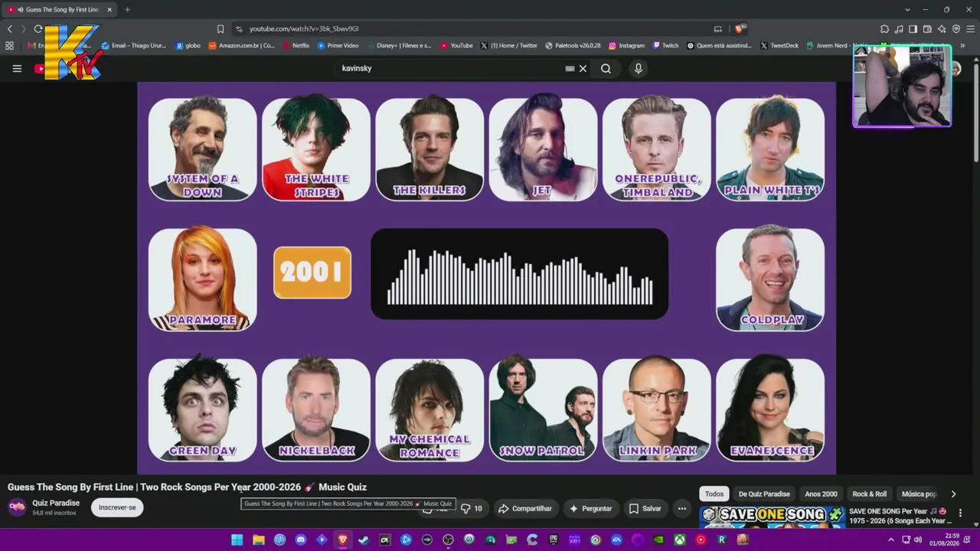Open the Xbox app from the taskbar
Screen dimensions: 980x551
tap(679, 540)
